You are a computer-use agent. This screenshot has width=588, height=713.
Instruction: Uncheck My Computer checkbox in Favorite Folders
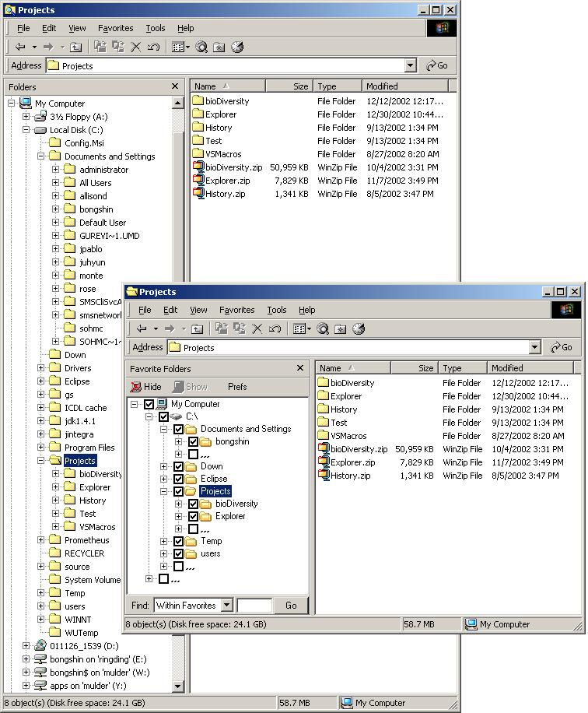click(x=149, y=404)
